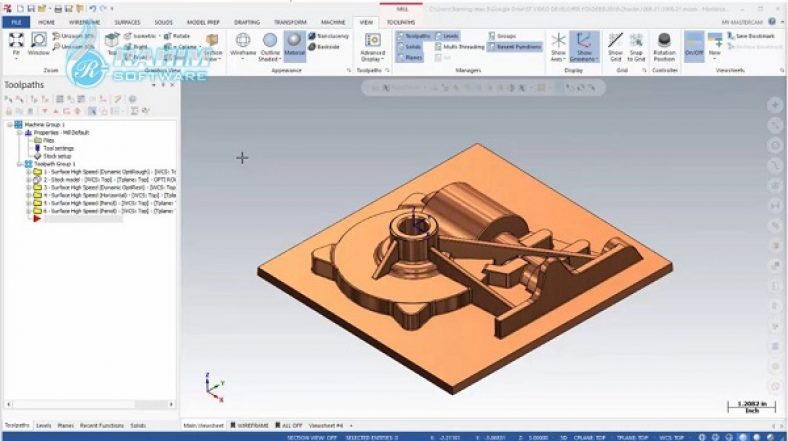Toggle Show Gnomons display

[x=583, y=46]
